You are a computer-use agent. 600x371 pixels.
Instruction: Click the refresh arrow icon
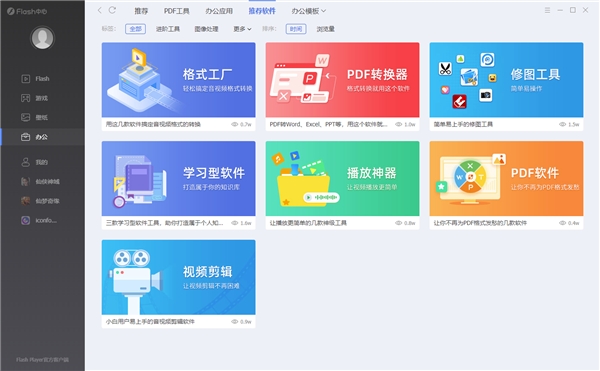[x=112, y=10]
